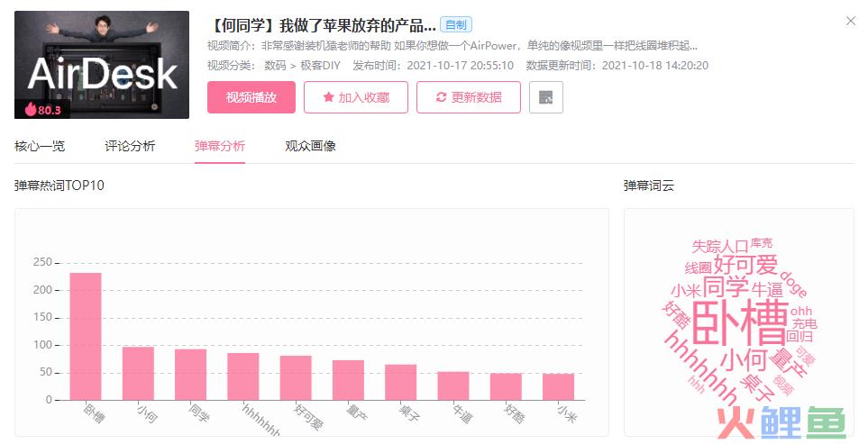Viewport: 868px width, 444px height.
Task: Click the bar for 好酷
Action: click(x=506, y=386)
